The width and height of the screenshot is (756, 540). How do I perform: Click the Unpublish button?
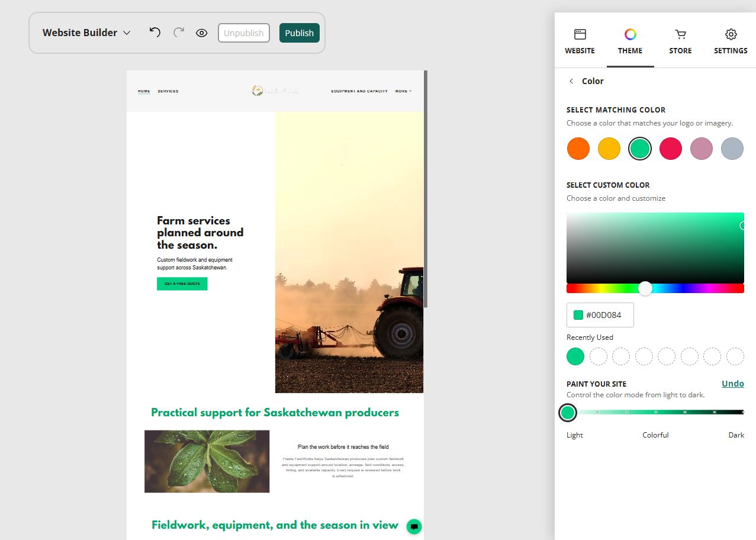(x=244, y=33)
